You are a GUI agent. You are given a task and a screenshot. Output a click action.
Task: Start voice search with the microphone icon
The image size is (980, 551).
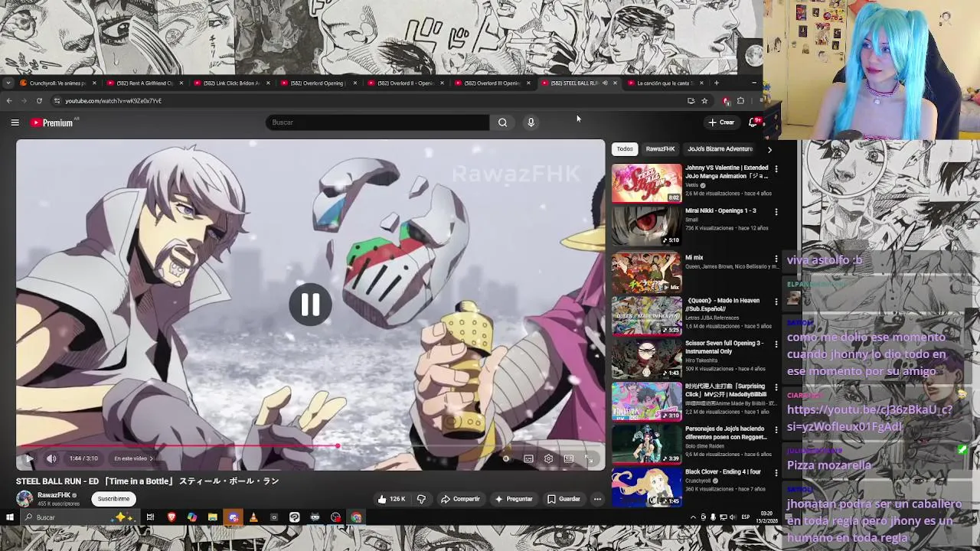click(531, 122)
